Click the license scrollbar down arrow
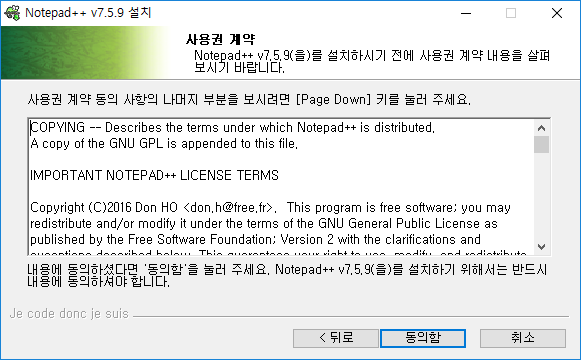Screen dimensions: 581x360 pyautogui.click(x=541, y=247)
